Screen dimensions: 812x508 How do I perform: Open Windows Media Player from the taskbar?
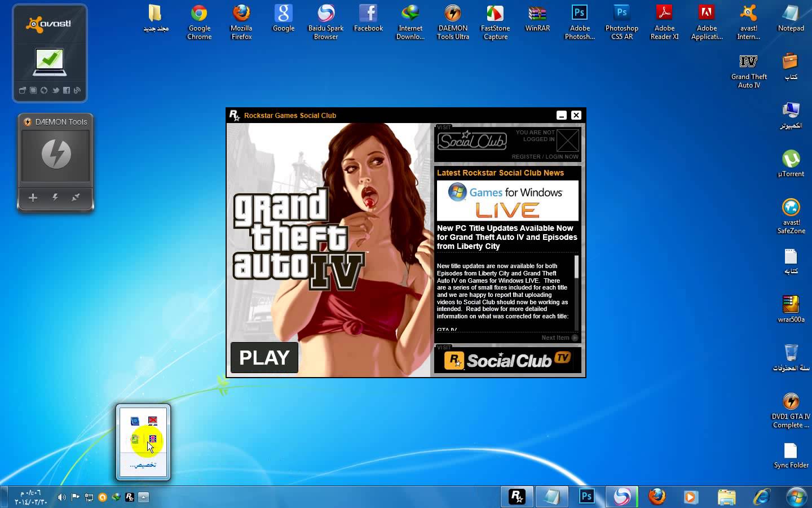pyautogui.click(x=690, y=497)
